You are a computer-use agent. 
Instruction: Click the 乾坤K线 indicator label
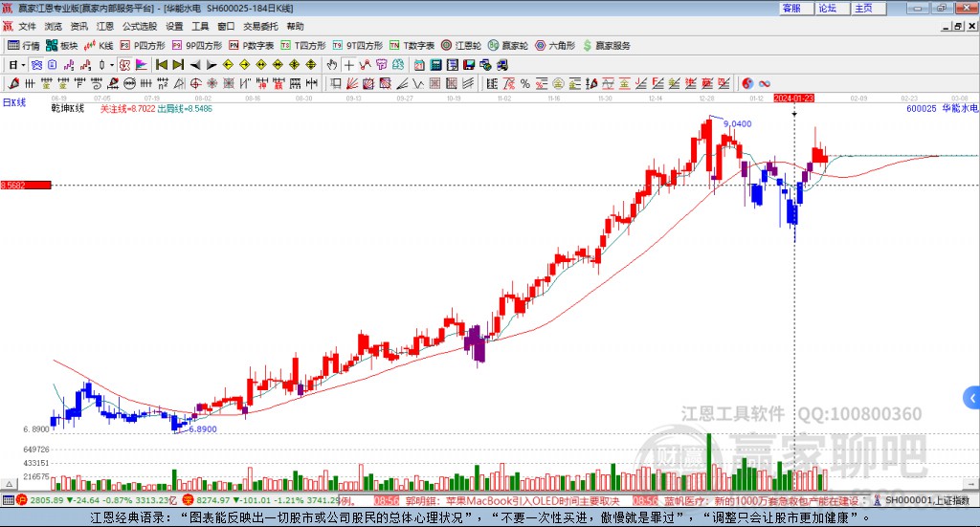pyautogui.click(x=68, y=109)
